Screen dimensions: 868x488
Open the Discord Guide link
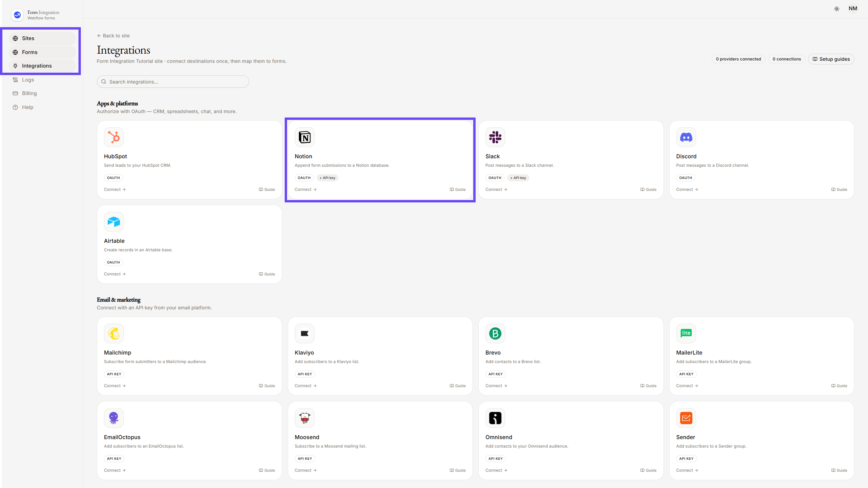tap(839, 189)
